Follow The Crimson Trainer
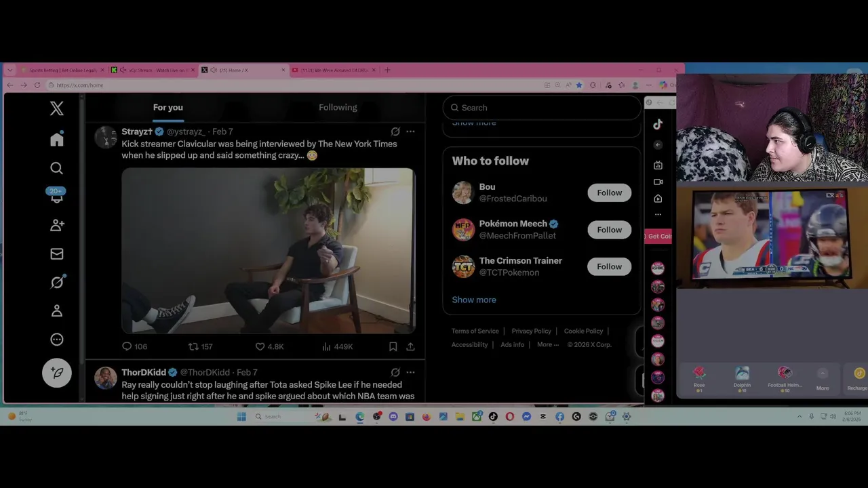 point(609,266)
